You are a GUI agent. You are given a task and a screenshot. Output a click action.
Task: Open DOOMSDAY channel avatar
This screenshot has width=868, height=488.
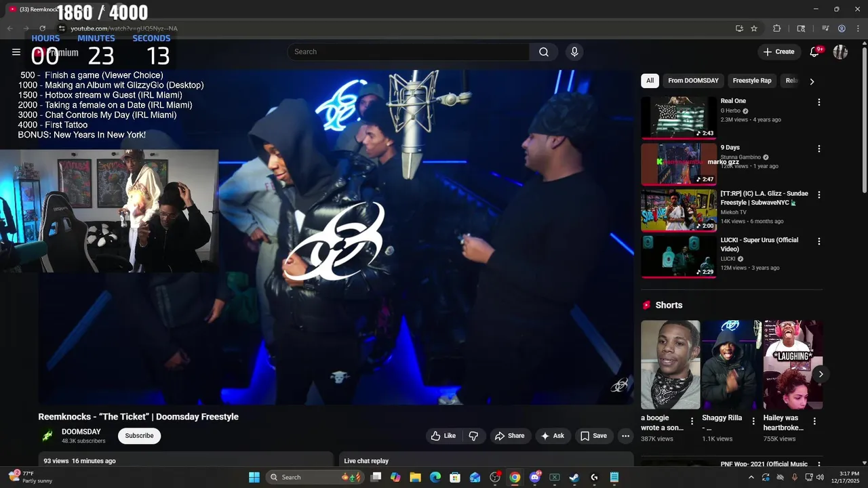pos(47,436)
